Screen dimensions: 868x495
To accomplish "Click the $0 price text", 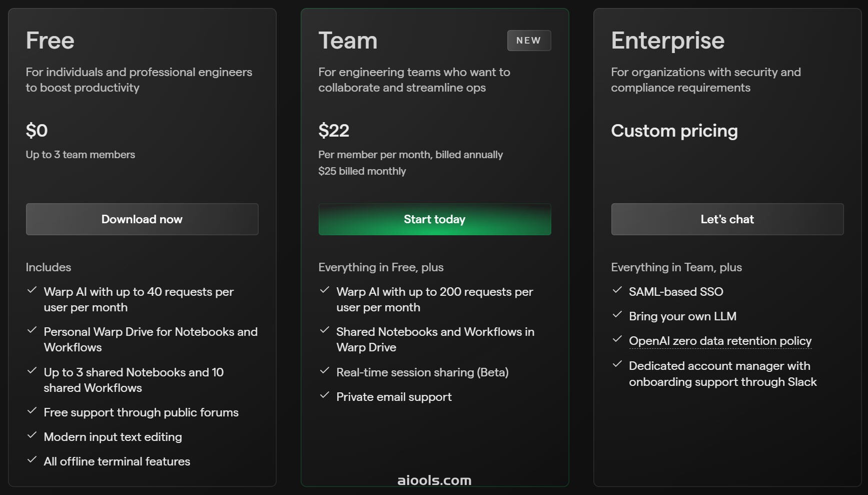I will click(x=37, y=131).
